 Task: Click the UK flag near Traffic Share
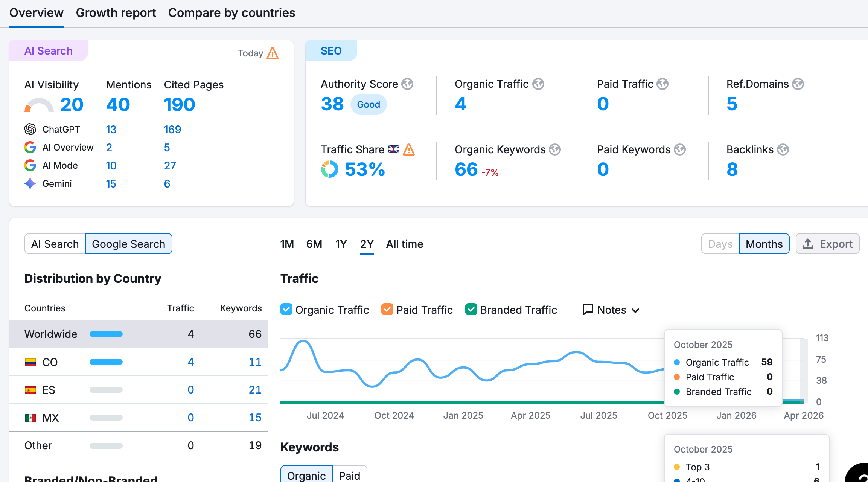394,149
